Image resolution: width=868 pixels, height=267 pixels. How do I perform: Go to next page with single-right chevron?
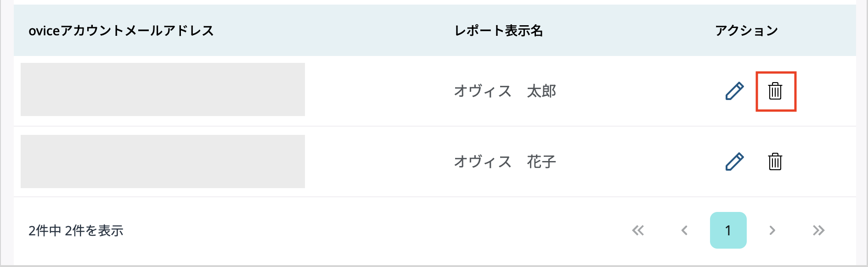(x=772, y=230)
